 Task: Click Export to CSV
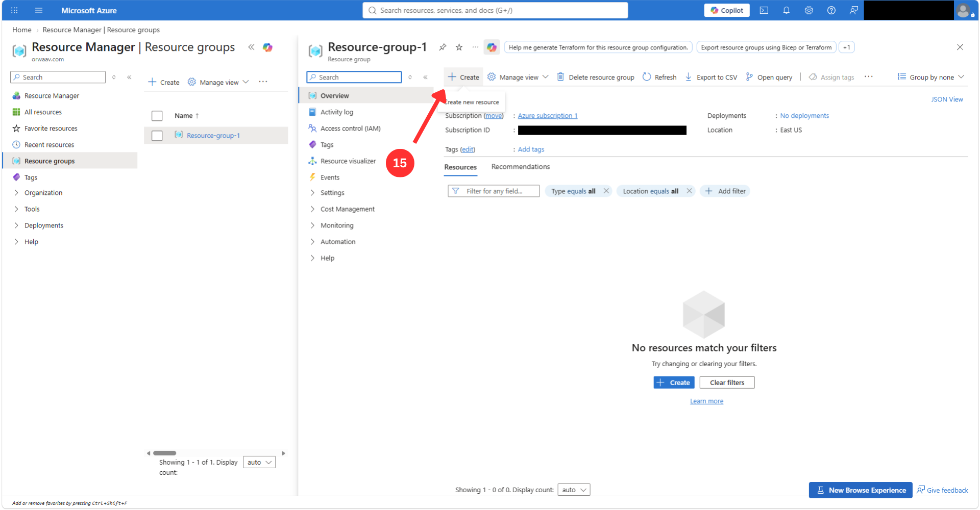click(711, 77)
